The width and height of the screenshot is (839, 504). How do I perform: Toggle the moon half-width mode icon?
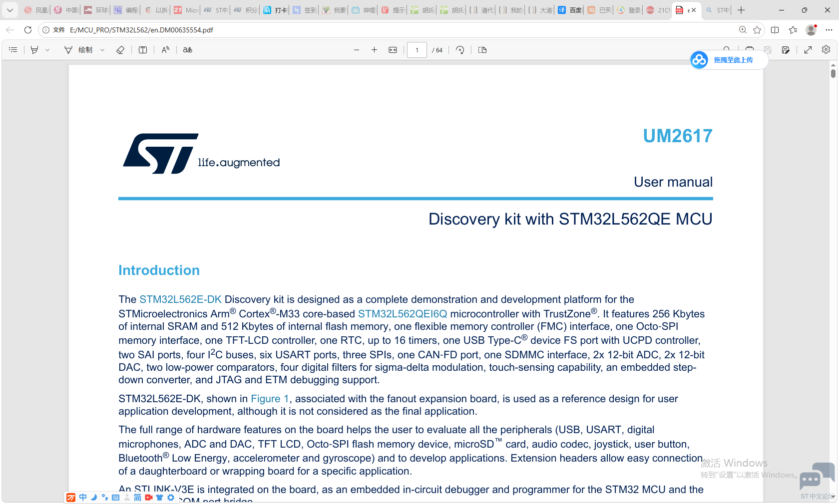pyautogui.click(x=93, y=498)
